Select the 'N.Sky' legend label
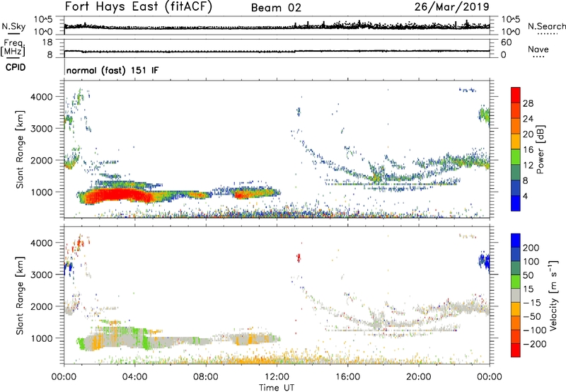The width and height of the screenshot is (566, 392). tap(13, 26)
